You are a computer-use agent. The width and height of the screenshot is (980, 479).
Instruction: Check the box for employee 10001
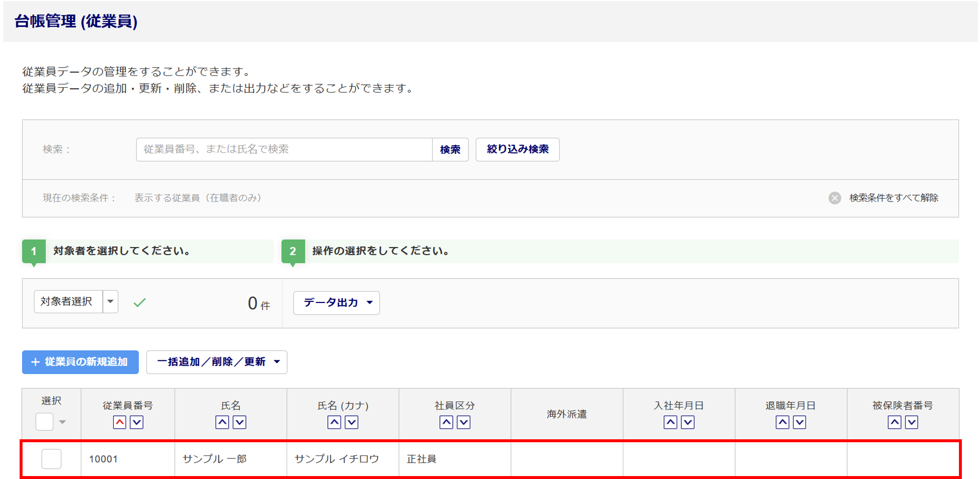pos(51,459)
